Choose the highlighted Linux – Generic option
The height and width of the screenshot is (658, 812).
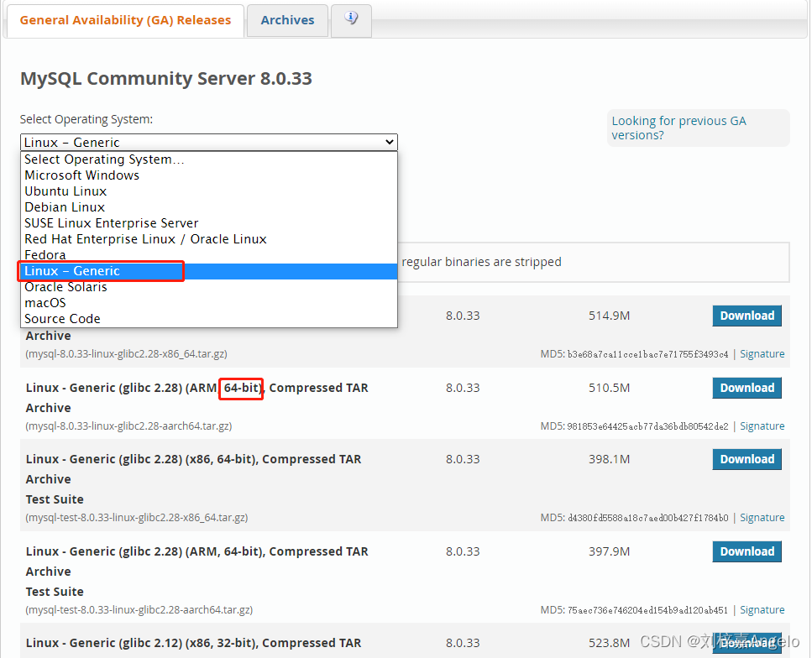coord(209,271)
